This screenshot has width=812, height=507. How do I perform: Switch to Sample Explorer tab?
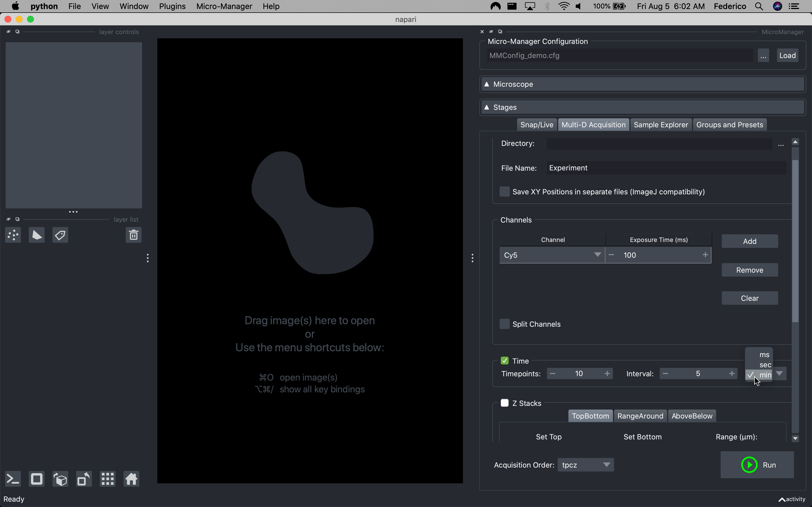(660, 125)
